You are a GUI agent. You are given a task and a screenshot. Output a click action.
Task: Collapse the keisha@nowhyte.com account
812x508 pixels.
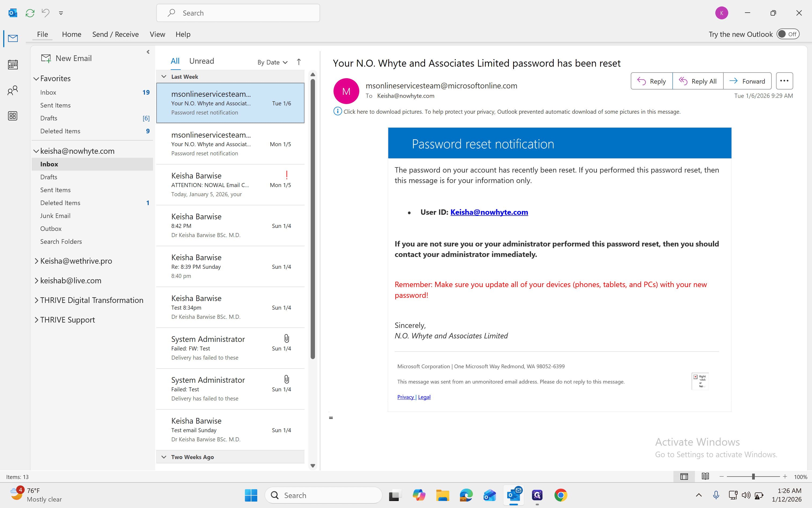click(x=36, y=151)
